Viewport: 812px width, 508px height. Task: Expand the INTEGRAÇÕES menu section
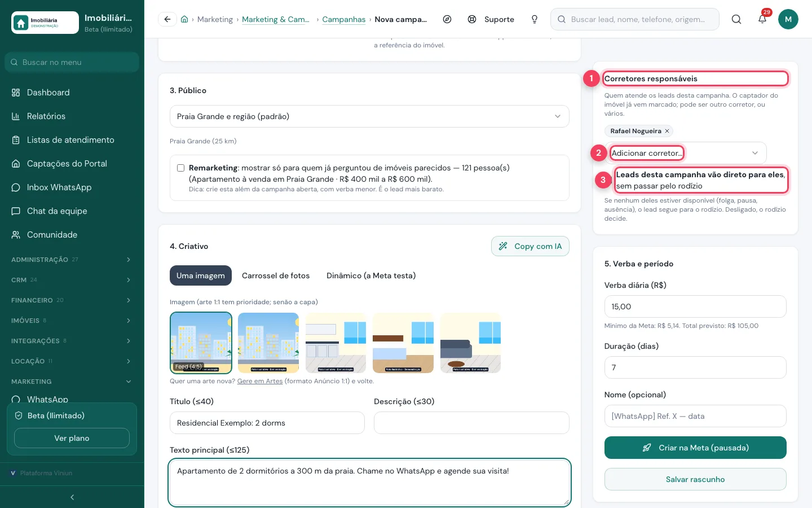72,341
